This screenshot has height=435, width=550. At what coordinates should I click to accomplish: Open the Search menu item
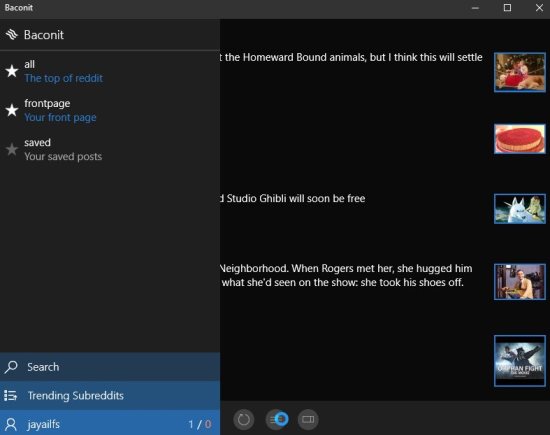[x=110, y=367]
